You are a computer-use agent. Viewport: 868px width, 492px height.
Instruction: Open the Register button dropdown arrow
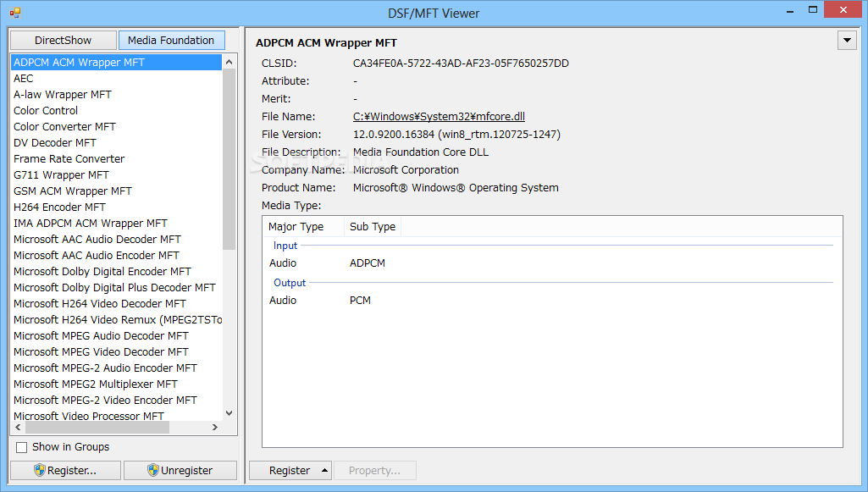click(325, 471)
